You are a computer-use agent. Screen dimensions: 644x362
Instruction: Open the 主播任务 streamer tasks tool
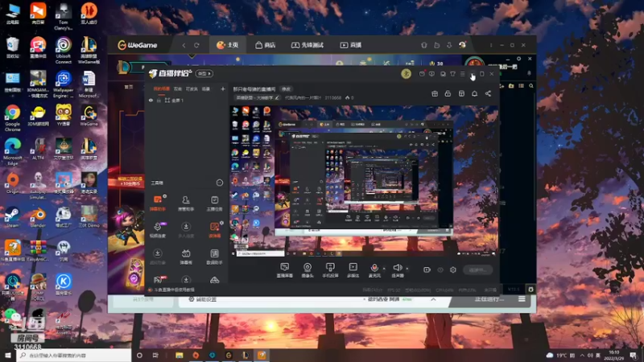214,204
